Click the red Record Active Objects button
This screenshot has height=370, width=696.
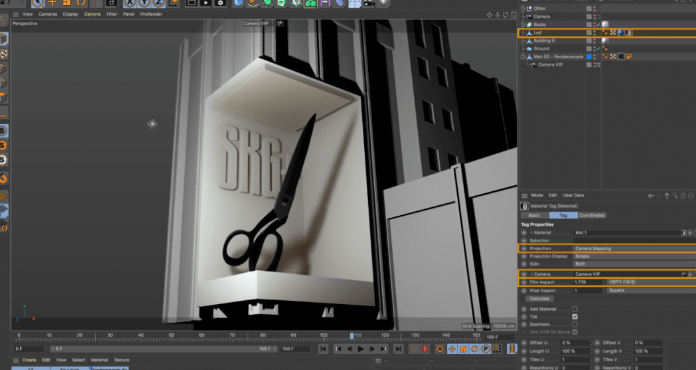tap(425, 349)
